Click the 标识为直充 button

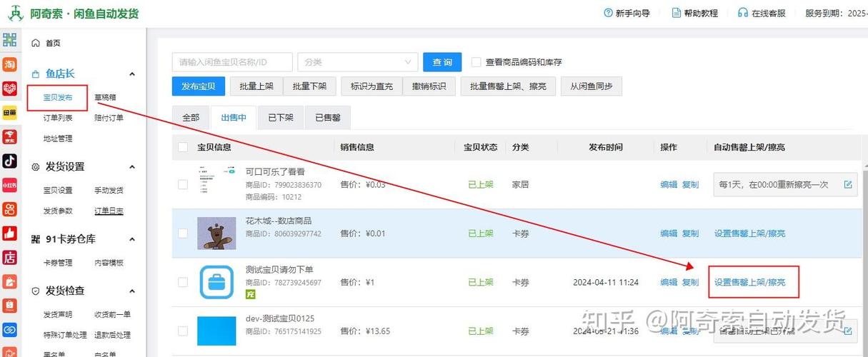tap(371, 86)
